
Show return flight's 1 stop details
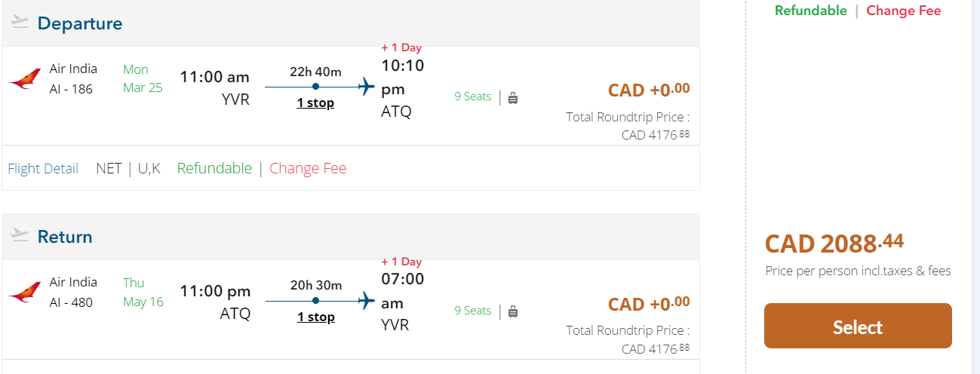315,317
